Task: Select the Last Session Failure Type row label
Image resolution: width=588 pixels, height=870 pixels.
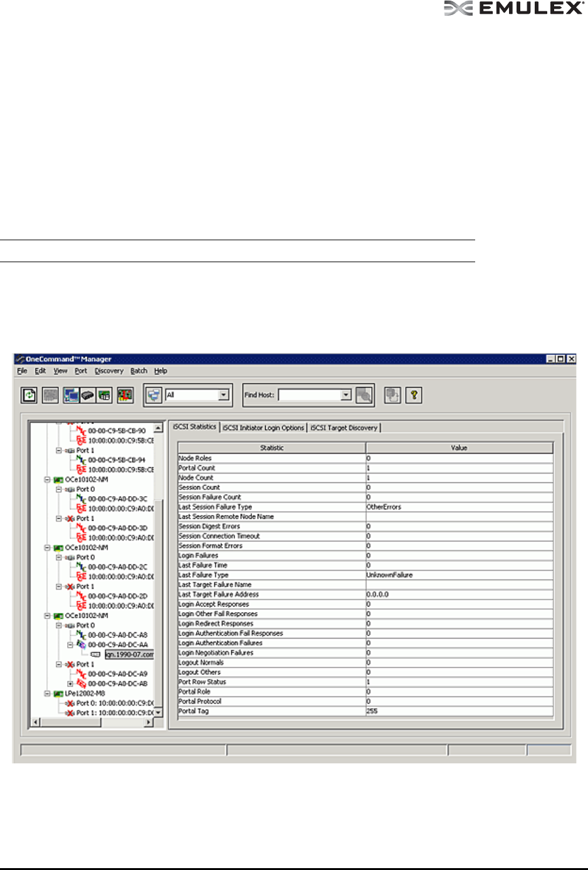Action: click(x=215, y=507)
